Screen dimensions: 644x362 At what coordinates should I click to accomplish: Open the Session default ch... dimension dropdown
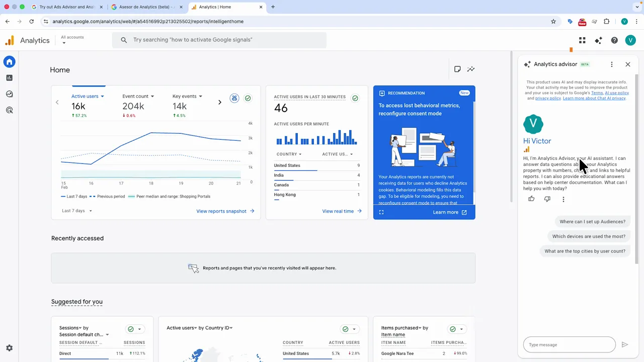[84, 335]
